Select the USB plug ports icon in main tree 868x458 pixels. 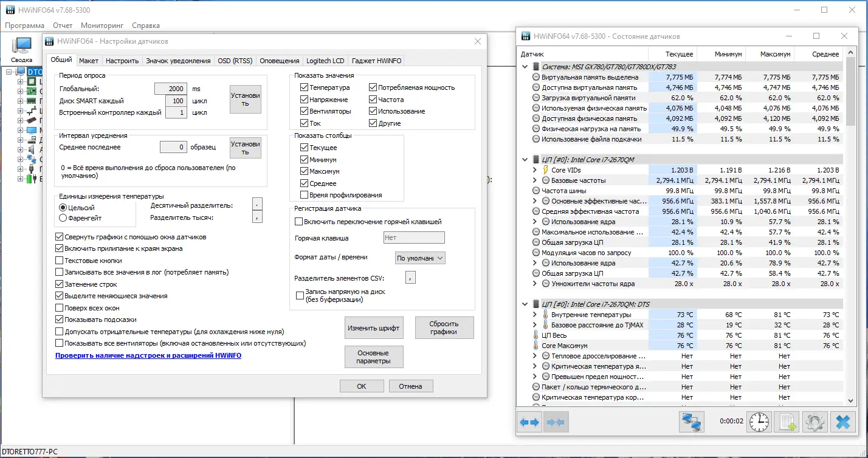tap(32, 169)
